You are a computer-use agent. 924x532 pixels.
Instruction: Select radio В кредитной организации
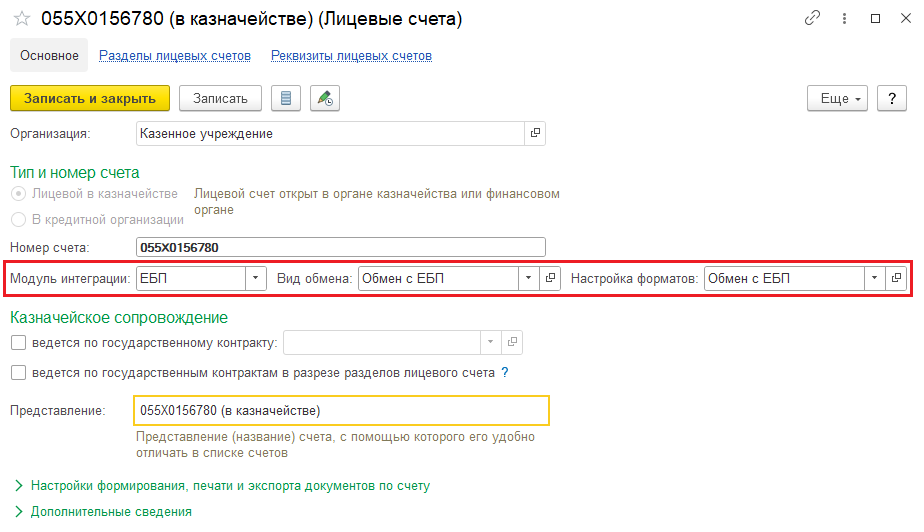tap(18, 220)
